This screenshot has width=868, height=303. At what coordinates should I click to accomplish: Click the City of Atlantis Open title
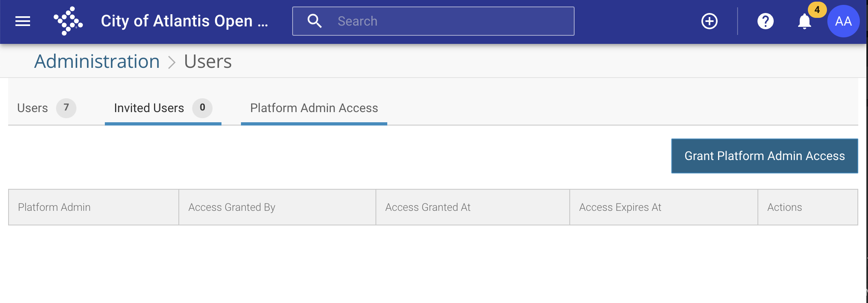(x=184, y=21)
